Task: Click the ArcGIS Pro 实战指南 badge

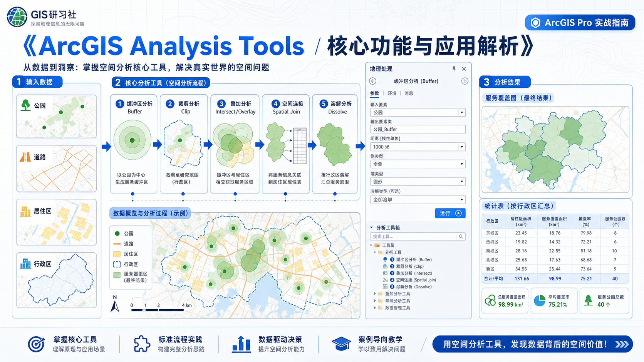Action: pyautogui.click(x=580, y=23)
